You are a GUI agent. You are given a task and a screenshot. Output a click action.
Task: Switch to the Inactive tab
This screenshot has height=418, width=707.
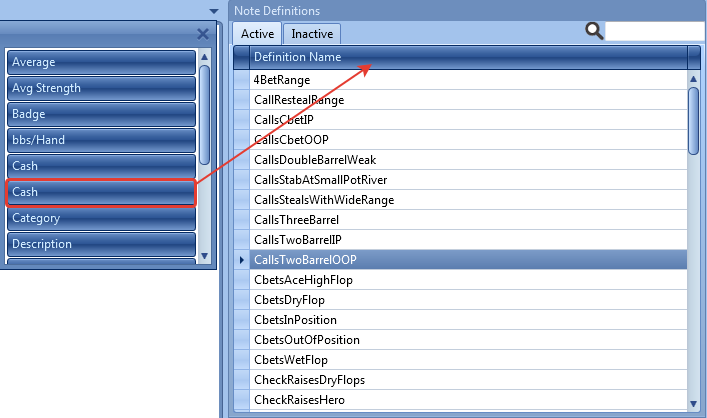point(312,34)
